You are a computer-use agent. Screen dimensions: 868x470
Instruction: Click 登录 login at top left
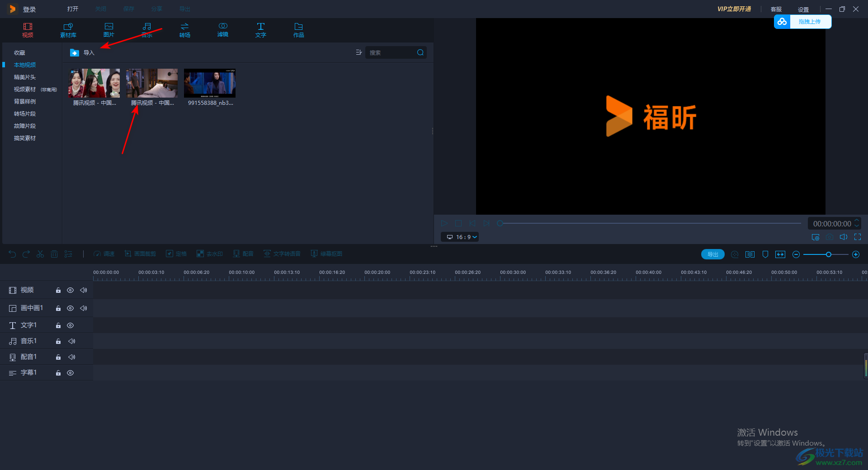pos(29,9)
